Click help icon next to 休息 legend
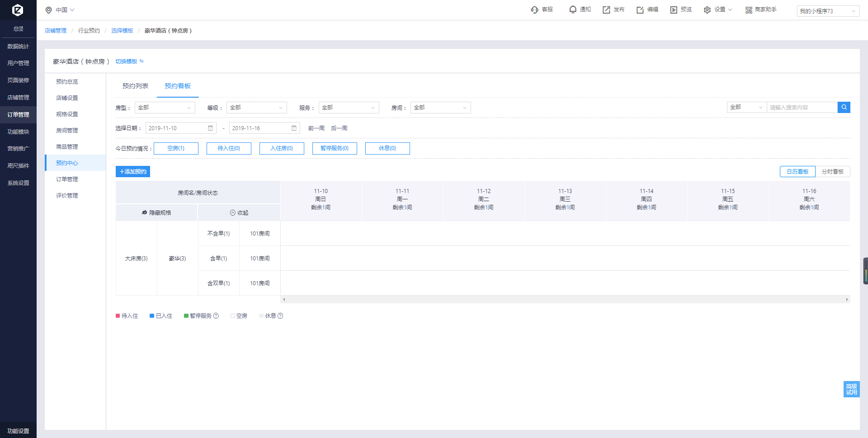The image size is (868, 438). (280, 316)
